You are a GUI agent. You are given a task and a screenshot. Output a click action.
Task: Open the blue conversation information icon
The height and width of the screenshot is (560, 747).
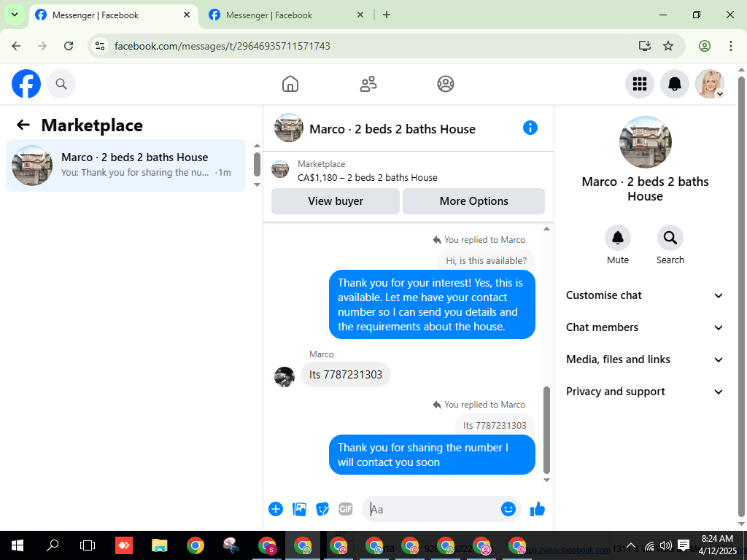point(530,128)
